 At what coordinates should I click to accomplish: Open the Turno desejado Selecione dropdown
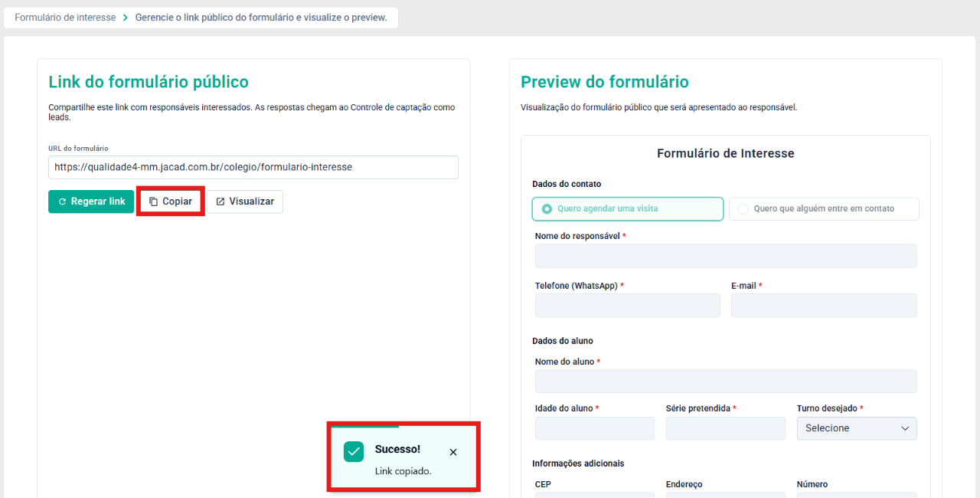tap(857, 428)
